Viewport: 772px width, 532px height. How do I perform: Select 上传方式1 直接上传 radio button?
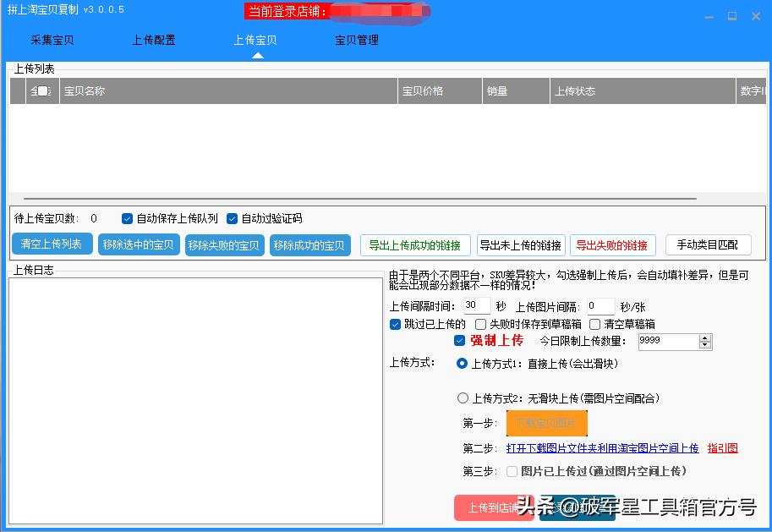(463, 364)
